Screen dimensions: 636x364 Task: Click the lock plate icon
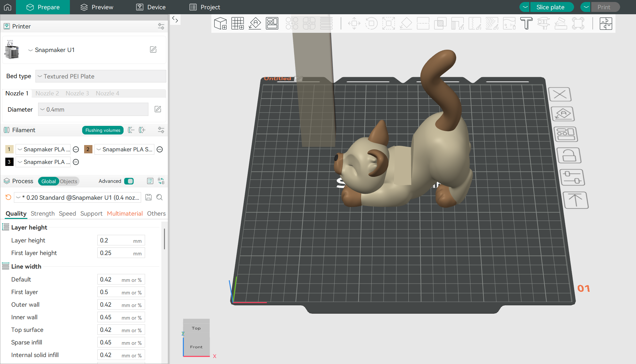click(x=569, y=155)
